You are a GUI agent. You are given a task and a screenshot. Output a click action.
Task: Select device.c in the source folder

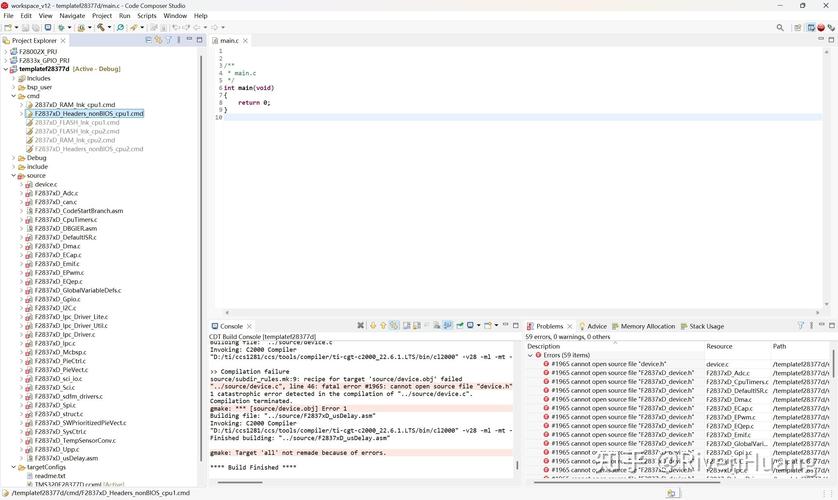pyautogui.click(x=46, y=185)
